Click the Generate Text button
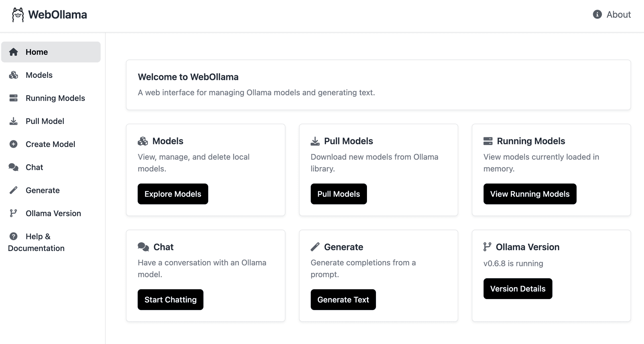 (x=343, y=300)
